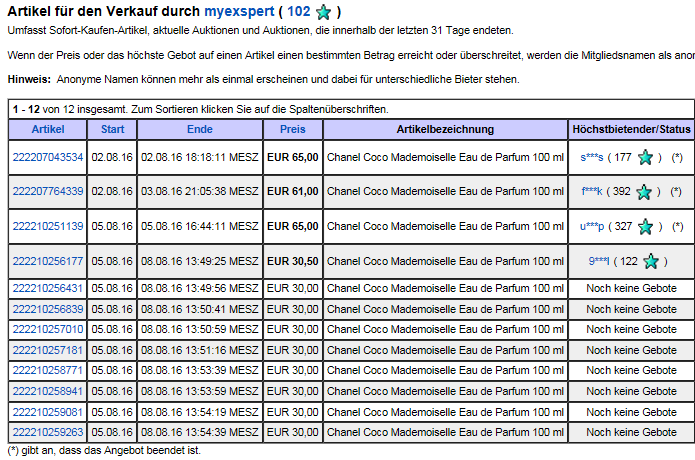Image resolution: width=695 pixels, height=460 pixels.
Task: Click price EUR 30,50
Action: coord(293,261)
